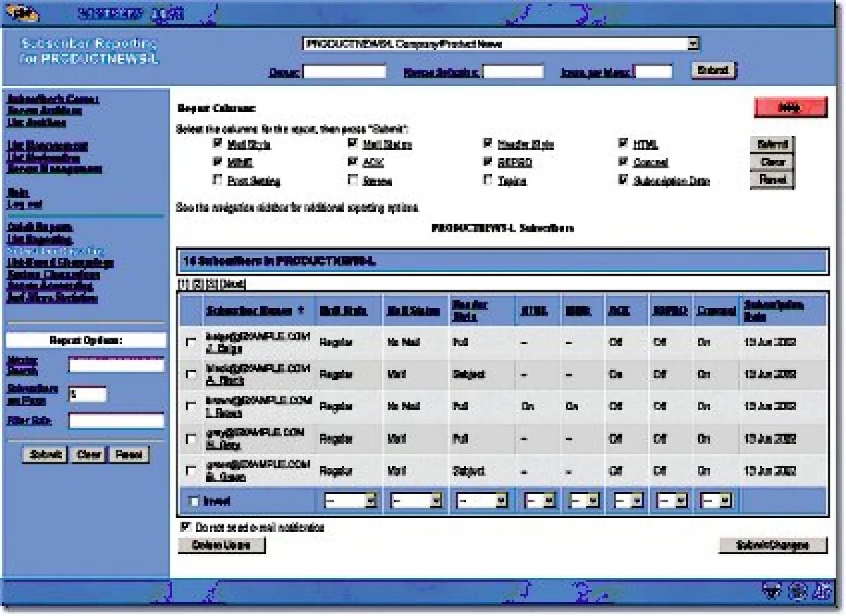The image size is (846, 616).
Task: Click the Delete Users button
Action: pyautogui.click(x=221, y=546)
